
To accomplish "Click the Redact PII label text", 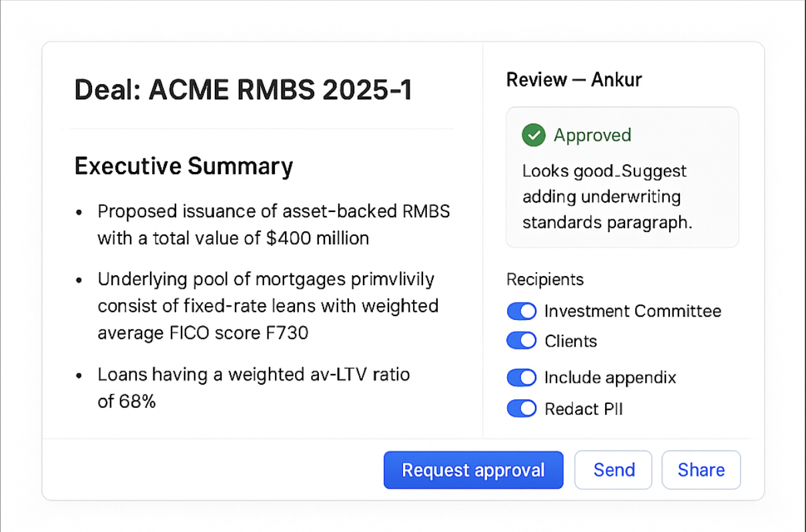I will pyautogui.click(x=584, y=409).
